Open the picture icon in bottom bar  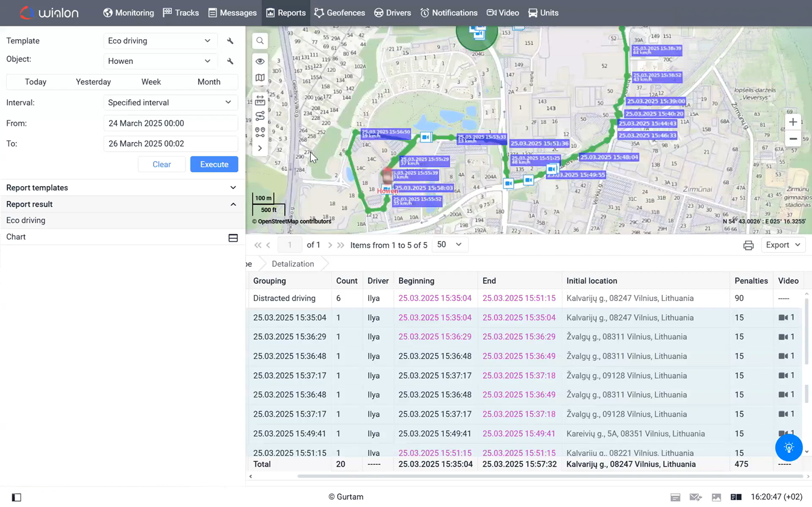(716, 497)
